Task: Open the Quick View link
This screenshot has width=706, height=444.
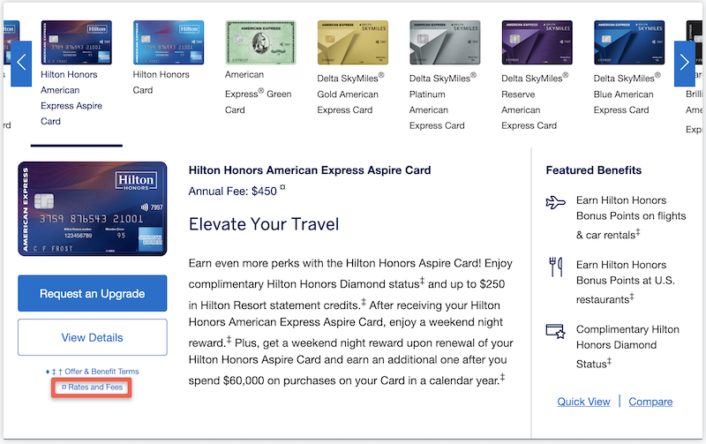Action: coord(583,402)
